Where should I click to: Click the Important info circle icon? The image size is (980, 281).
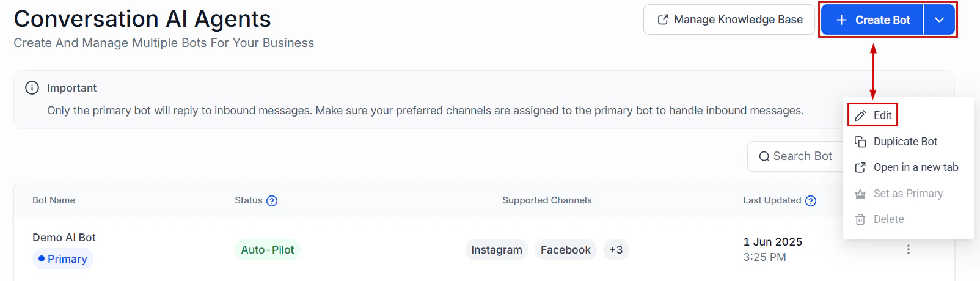(x=32, y=88)
